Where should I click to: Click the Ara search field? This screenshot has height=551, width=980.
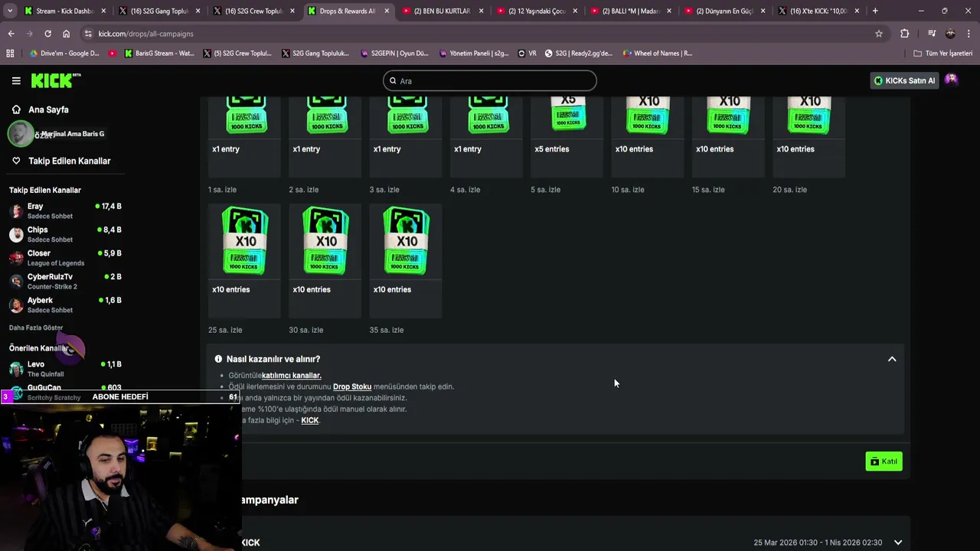tap(490, 80)
